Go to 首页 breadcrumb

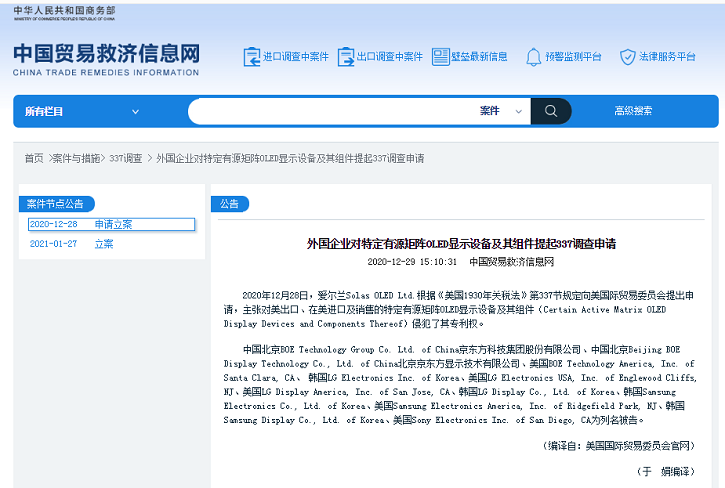tap(34, 159)
